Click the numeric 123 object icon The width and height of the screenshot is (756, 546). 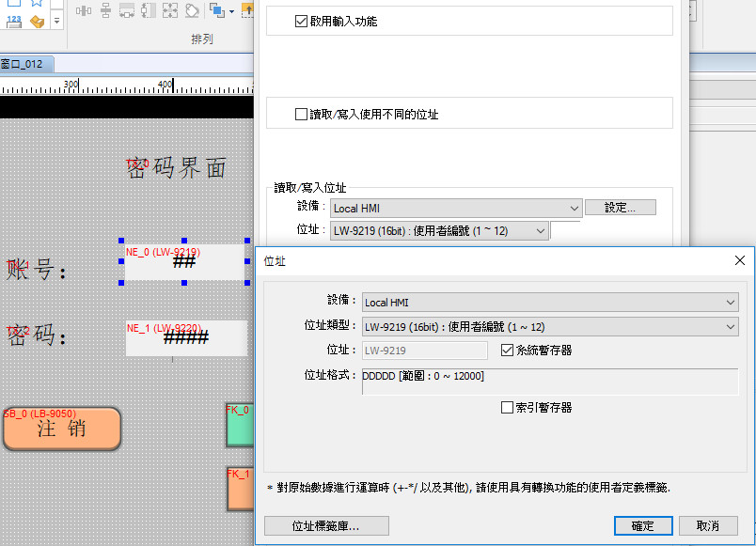pyautogui.click(x=14, y=20)
